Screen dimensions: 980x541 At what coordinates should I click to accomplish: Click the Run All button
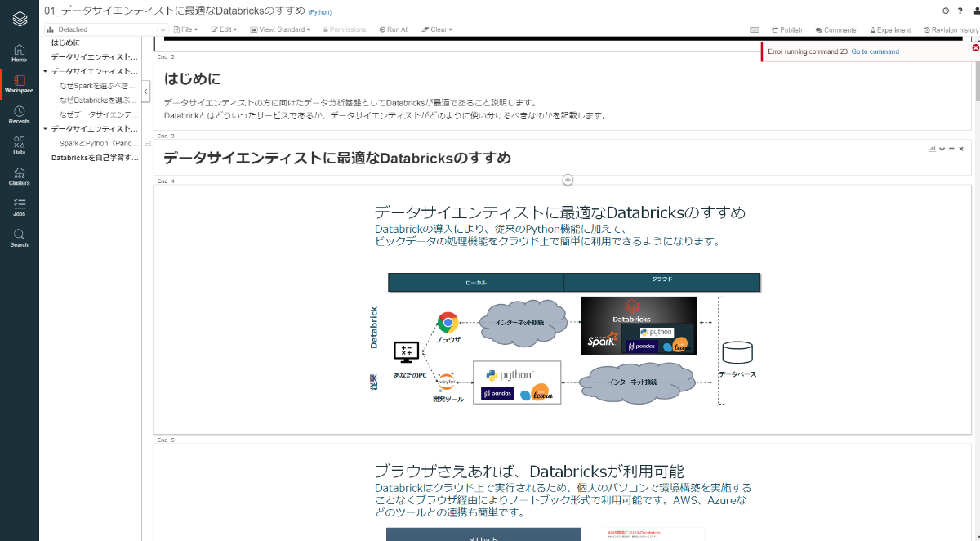pos(394,29)
